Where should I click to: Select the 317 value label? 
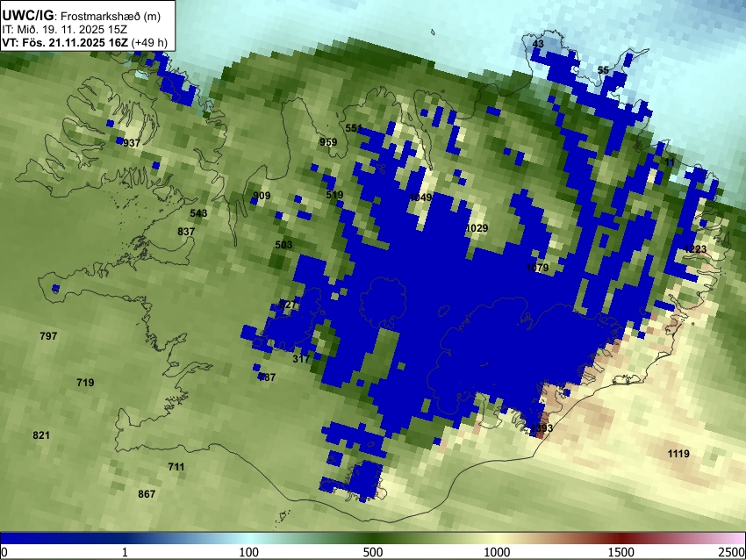pyautogui.click(x=301, y=359)
